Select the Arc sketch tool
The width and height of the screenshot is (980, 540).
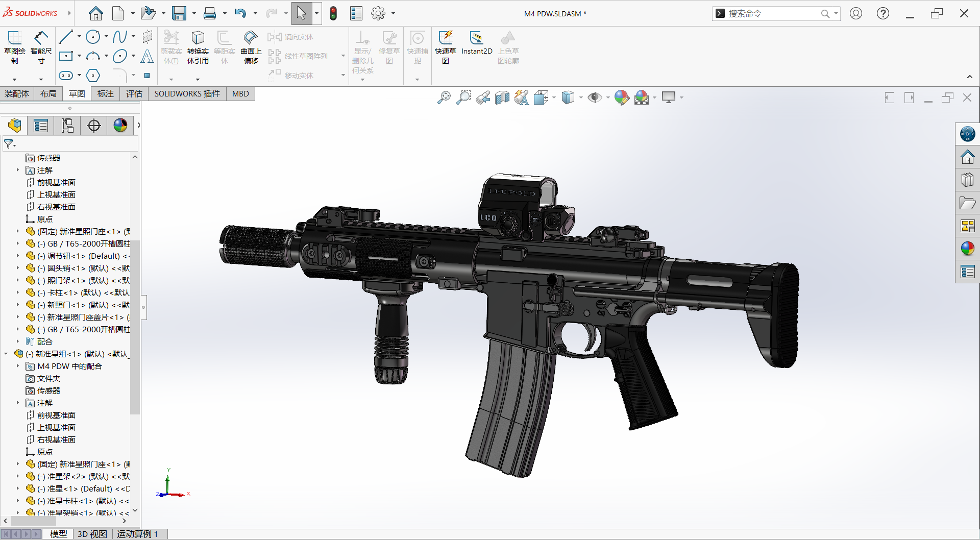(x=93, y=56)
